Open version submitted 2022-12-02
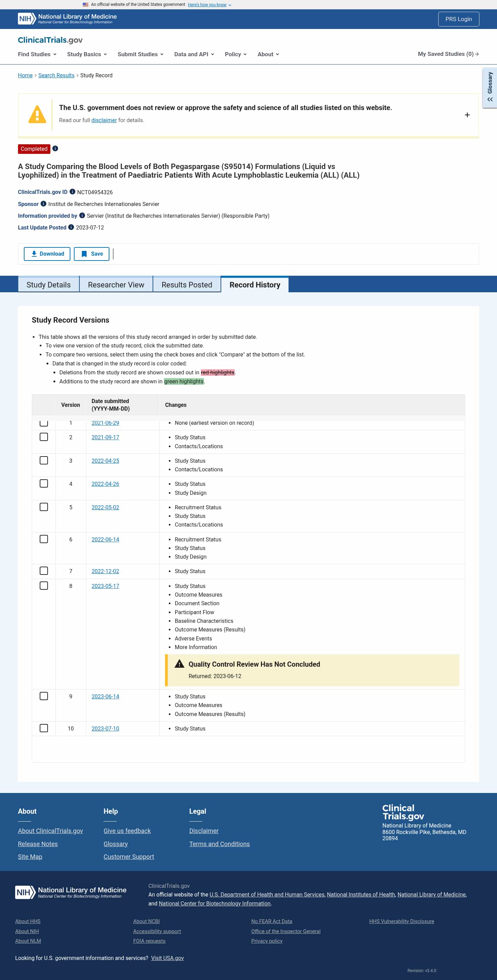Screen dimensions: 497x980 pos(105,571)
